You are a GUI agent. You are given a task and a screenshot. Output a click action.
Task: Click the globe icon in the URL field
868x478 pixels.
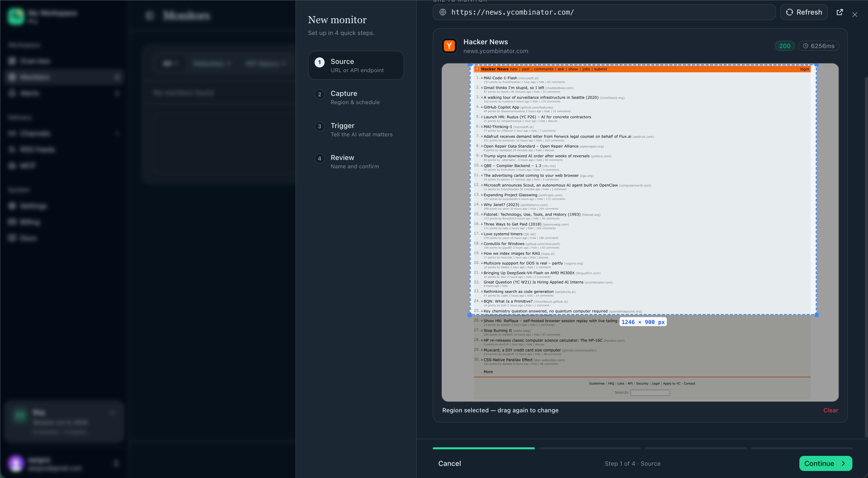[443, 12]
